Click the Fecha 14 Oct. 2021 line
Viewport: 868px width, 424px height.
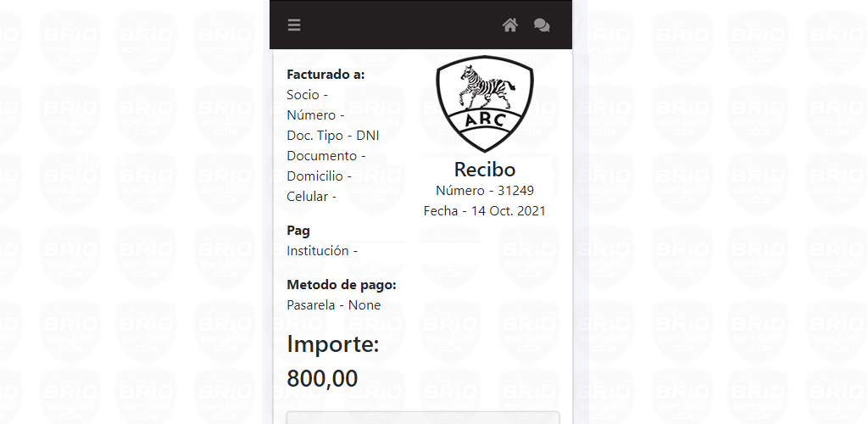(484, 211)
